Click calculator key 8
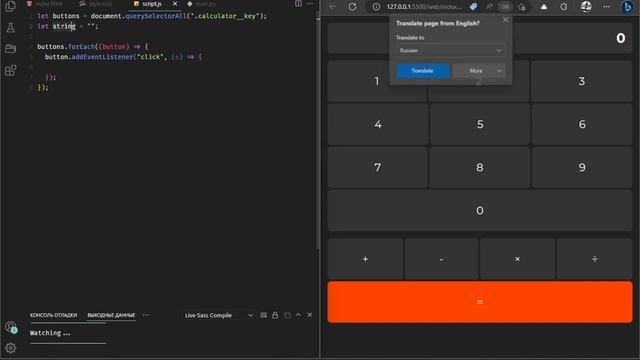640x360 pixels. [x=480, y=167]
